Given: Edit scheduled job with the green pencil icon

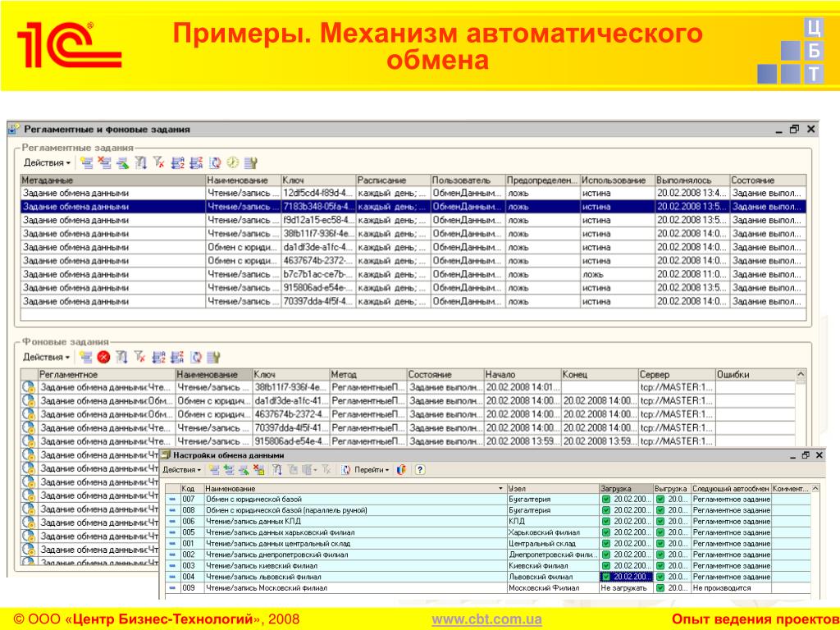Looking at the screenshot, I should [x=123, y=163].
